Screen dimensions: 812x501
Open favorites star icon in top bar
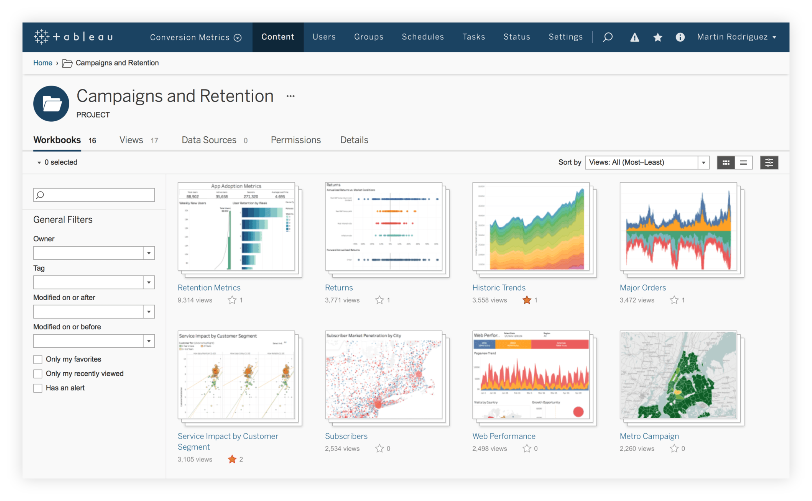tap(657, 37)
